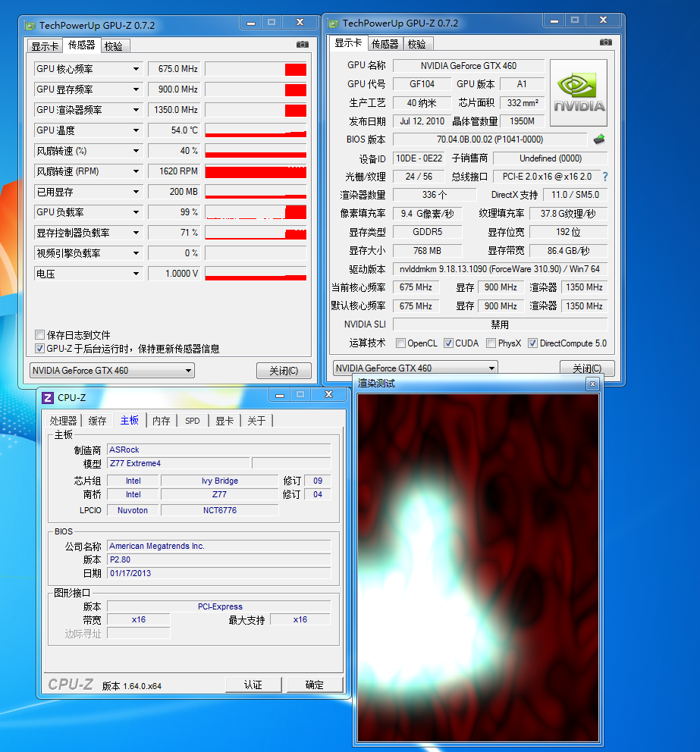Click the bus interface question mark icon
Screen dimensions: 700x752
tap(604, 177)
